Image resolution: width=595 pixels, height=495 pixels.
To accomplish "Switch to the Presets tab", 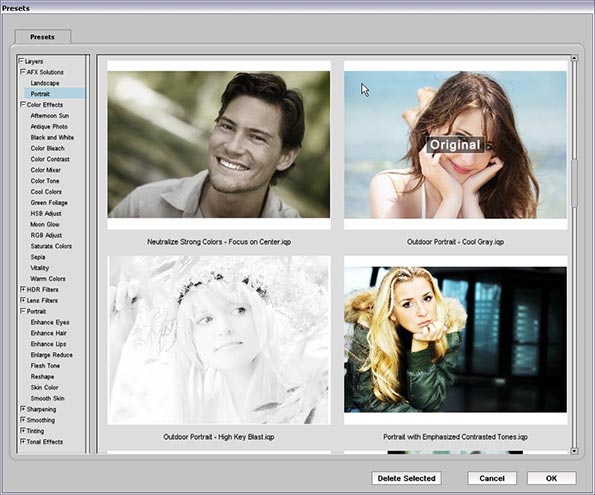I will [42, 37].
